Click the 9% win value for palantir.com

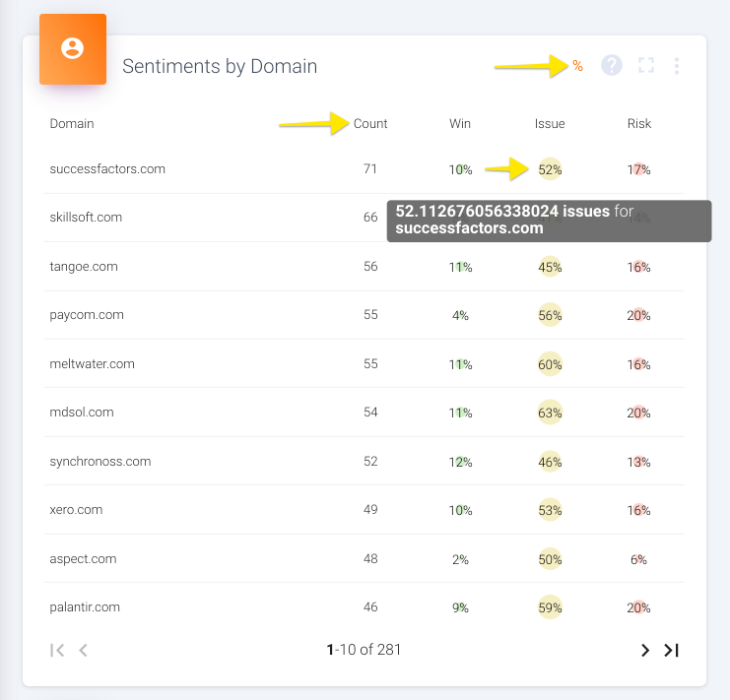pyautogui.click(x=460, y=607)
